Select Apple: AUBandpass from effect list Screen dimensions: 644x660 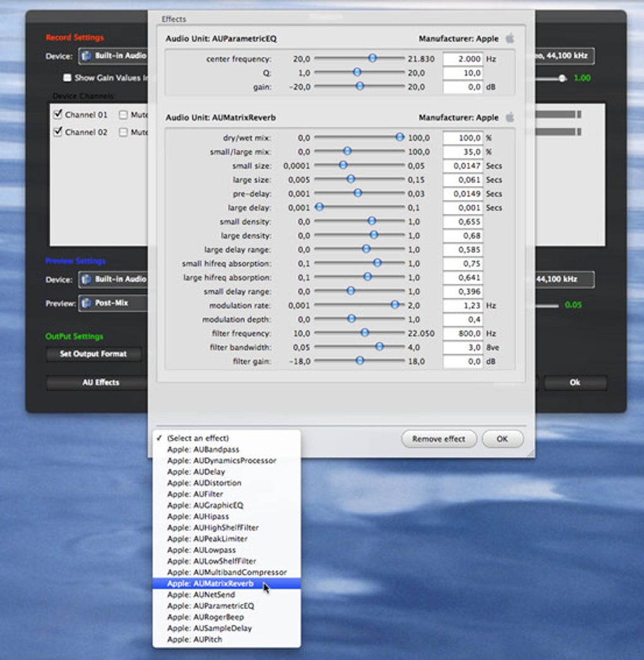click(x=227, y=449)
